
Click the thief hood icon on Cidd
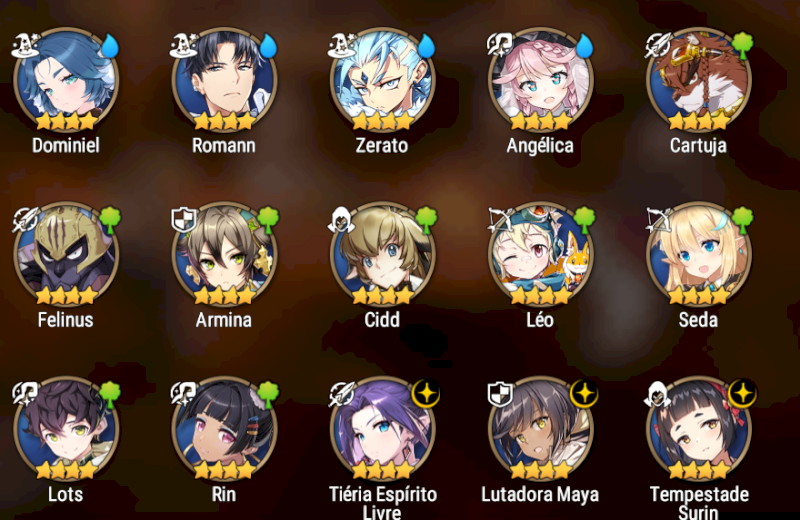click(x=341, y=220)
